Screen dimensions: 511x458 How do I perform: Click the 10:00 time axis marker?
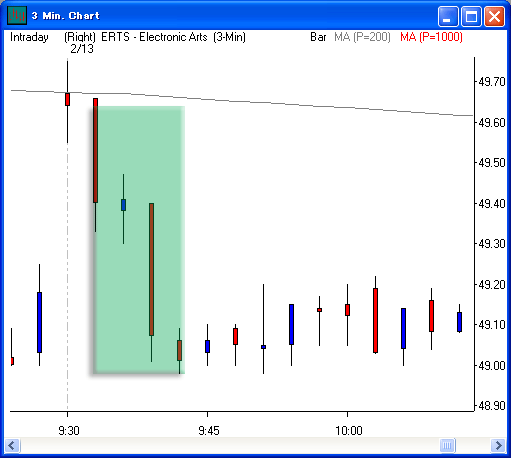tap(349, 430)
